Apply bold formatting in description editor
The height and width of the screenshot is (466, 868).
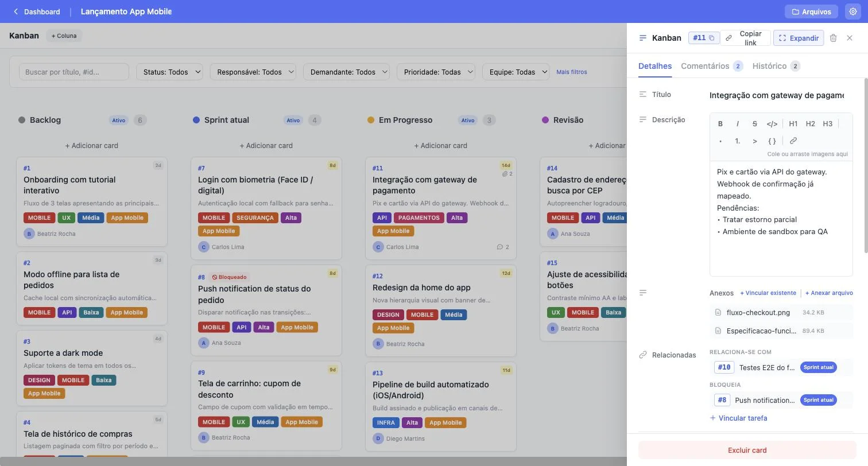pyautogui.click(x=720, y=123)
